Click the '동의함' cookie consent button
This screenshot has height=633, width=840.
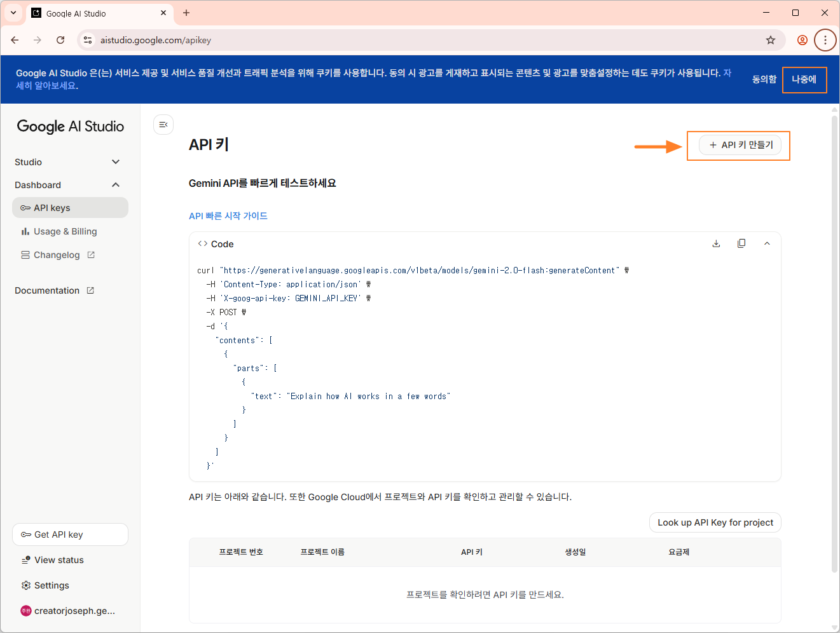(x=764, y=79)
